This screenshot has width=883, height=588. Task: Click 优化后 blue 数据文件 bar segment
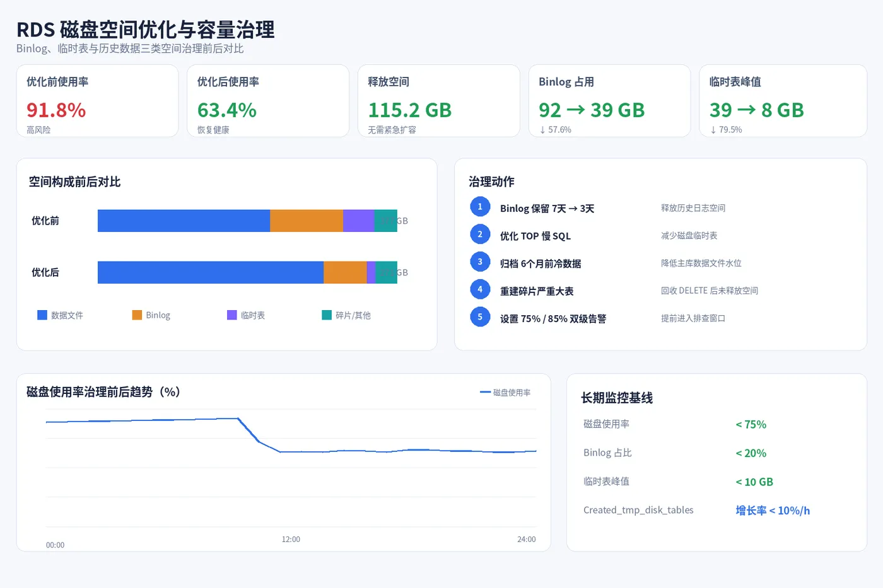211,272
